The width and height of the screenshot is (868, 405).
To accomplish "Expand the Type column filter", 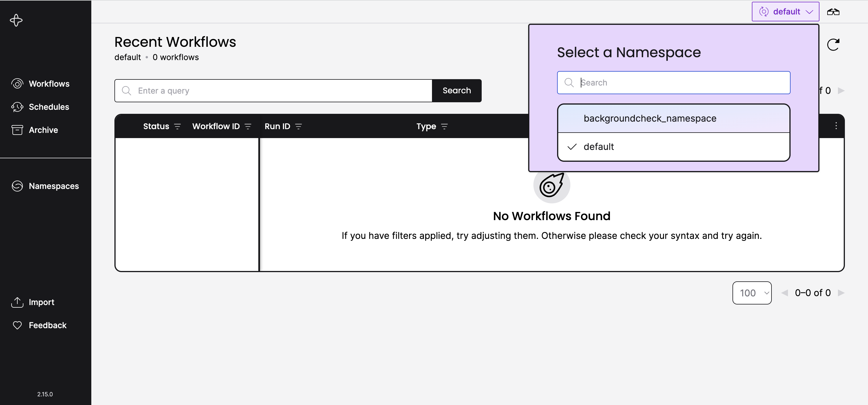I will (445, 126).
